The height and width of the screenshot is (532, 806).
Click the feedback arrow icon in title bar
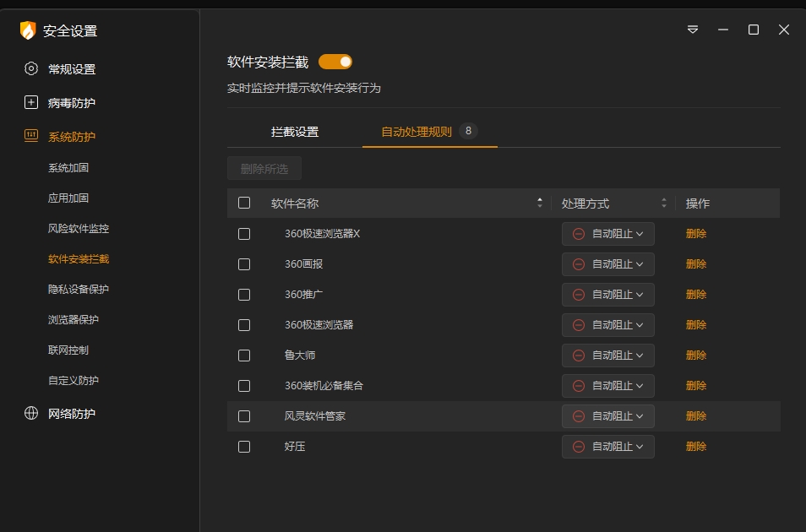692,29
